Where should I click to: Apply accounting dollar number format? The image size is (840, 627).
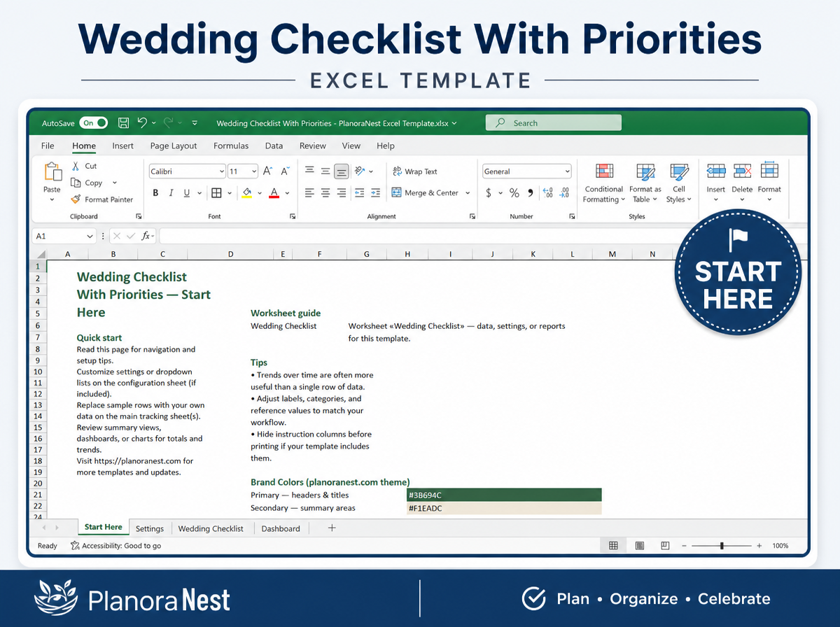[x=489, y=193]
